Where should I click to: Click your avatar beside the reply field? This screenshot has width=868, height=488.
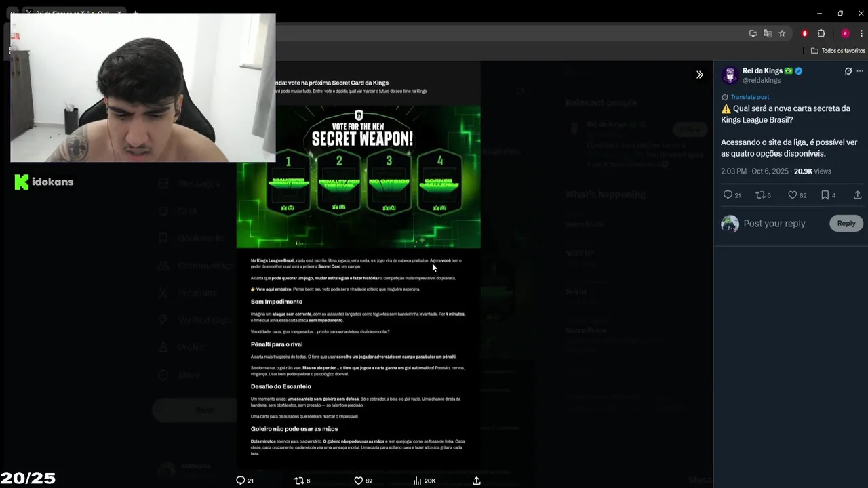730,224
